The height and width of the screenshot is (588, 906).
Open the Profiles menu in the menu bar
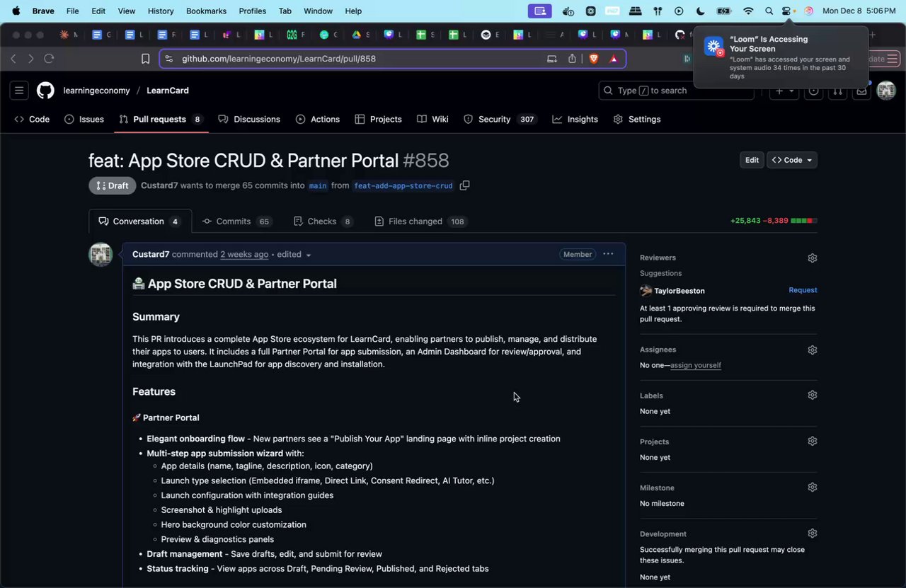tap(253, 11)
